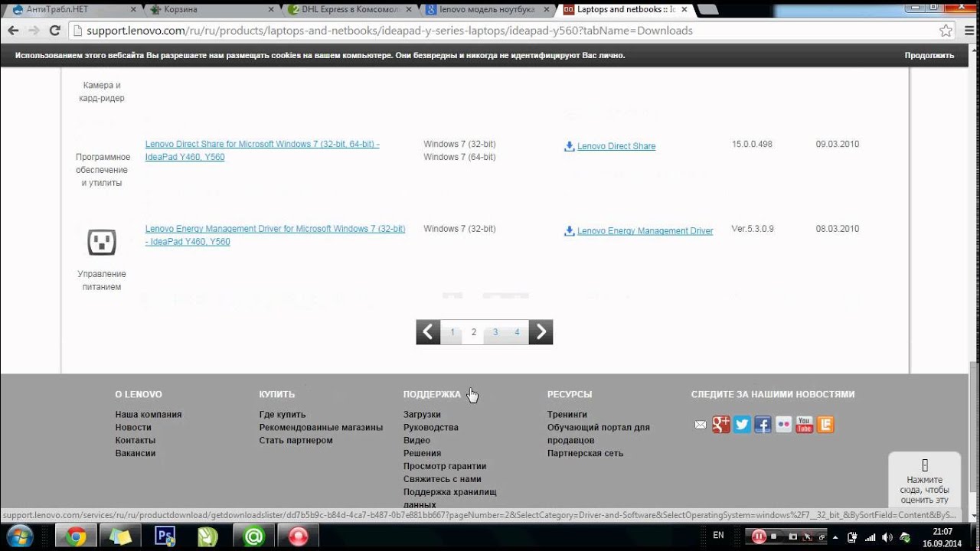Open the Загрузки support link
Image resolution: width=980 pixels, height=551 pixels.
422,414
